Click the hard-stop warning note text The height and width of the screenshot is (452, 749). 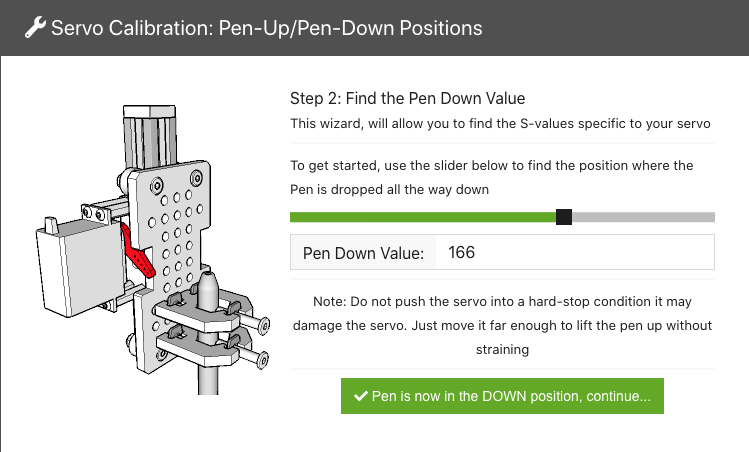pyautogui.click(x=502, y=325)
